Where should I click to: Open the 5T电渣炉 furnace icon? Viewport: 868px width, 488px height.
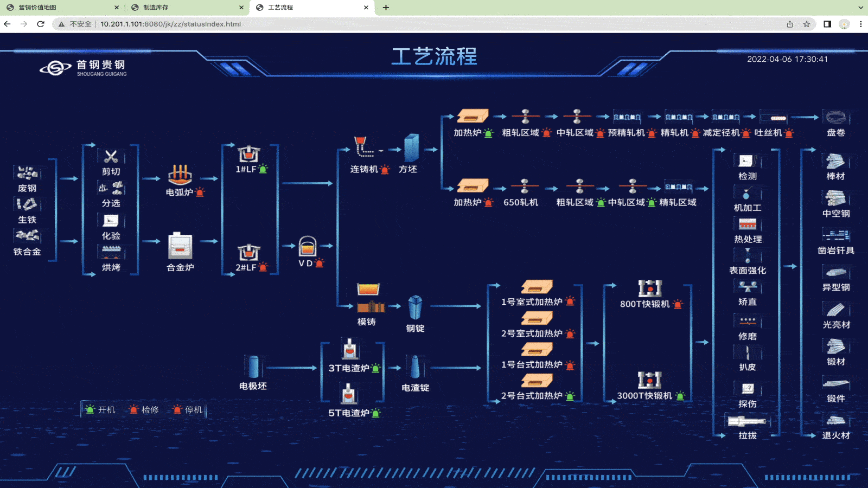[x=349, y=394]
